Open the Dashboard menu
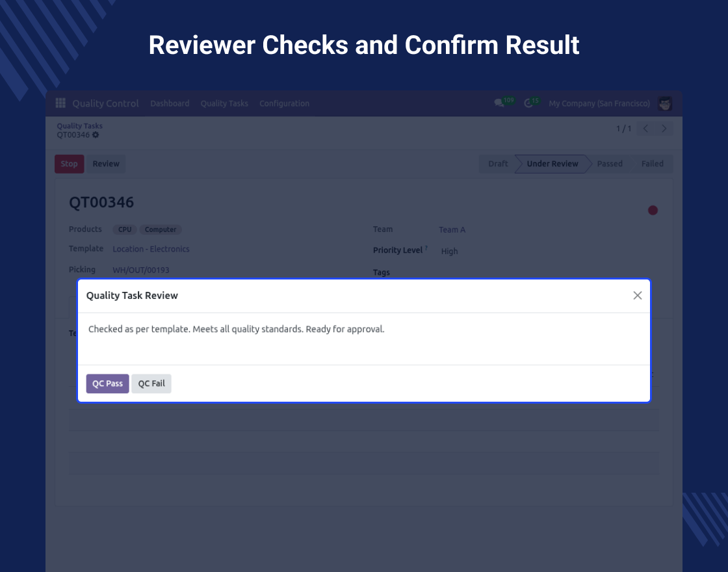This screenshot has height=572, width=728. point(170,103)
